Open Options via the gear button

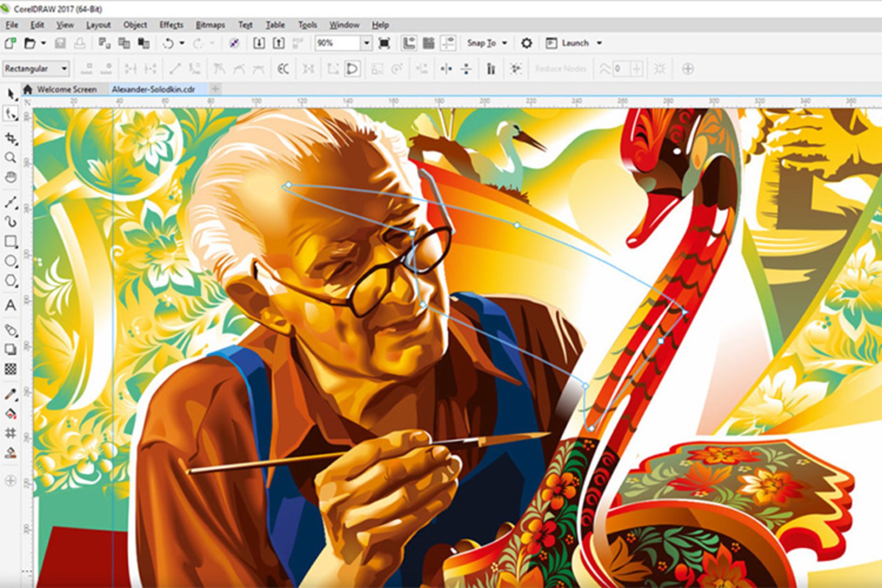[x=526, y=43]
